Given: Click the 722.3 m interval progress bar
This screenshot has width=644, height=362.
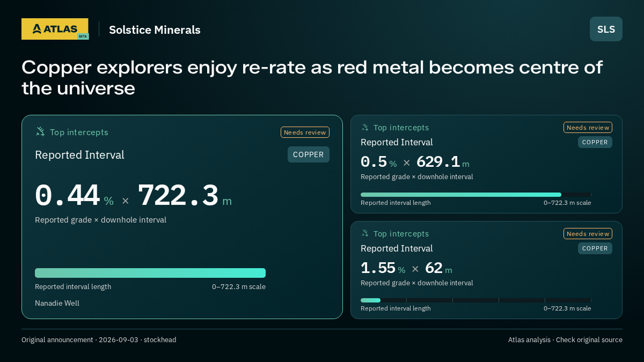Looking at the screenshot, I should point(150,273).
